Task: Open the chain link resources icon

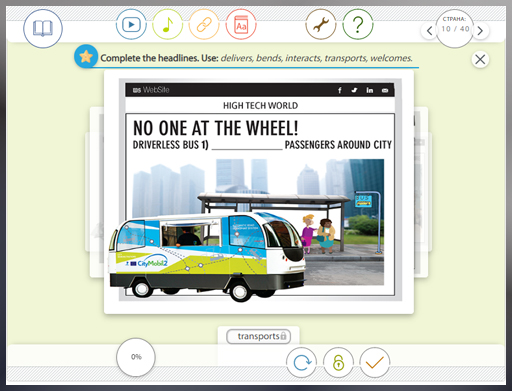Action: [204, 24]
